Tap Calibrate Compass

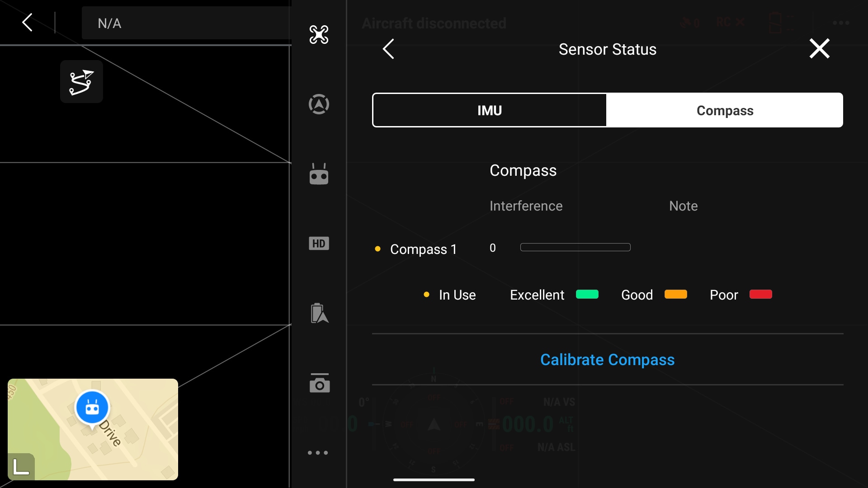tap(607, 360)
